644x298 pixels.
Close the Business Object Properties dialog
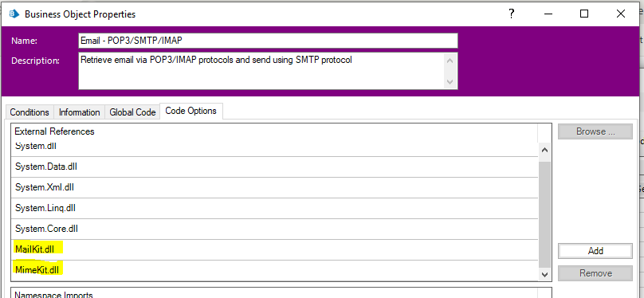click(621, 14)
